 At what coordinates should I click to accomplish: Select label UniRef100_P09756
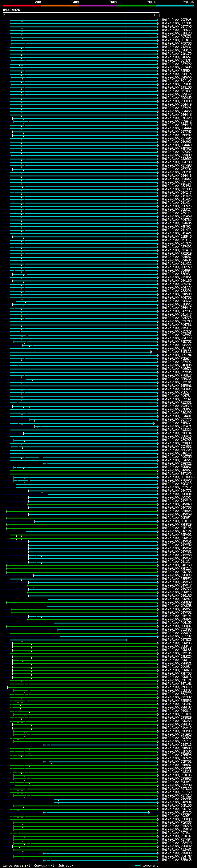177,43
